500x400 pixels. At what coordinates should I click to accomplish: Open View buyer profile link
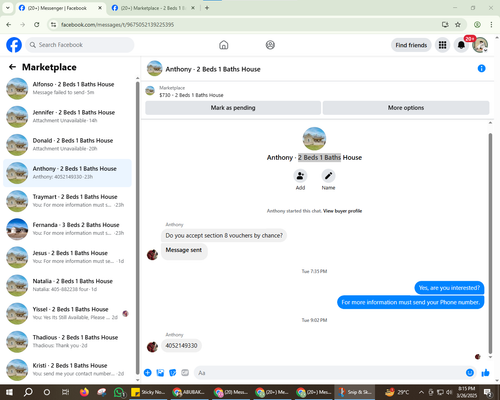coord(342,211)
